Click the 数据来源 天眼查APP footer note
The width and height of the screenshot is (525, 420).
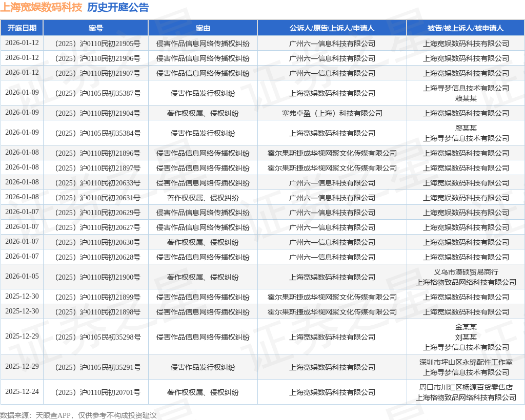pyautogui.click(x=78, y=415)
